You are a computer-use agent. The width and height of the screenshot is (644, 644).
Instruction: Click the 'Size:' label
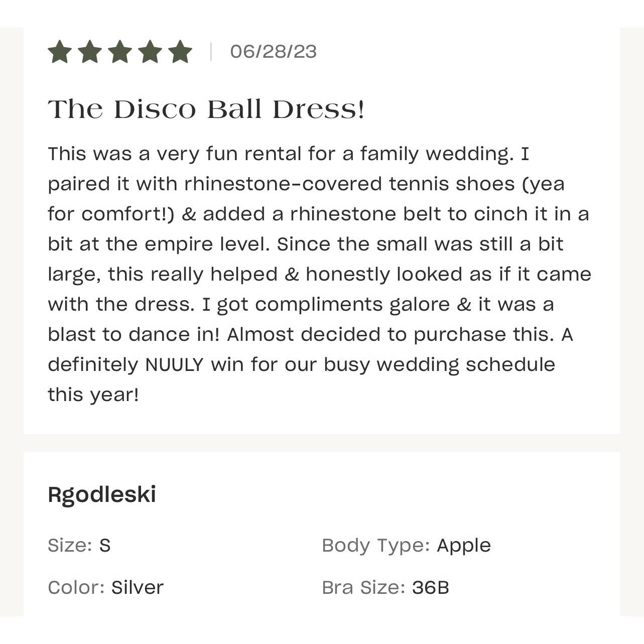pos(70,545)
